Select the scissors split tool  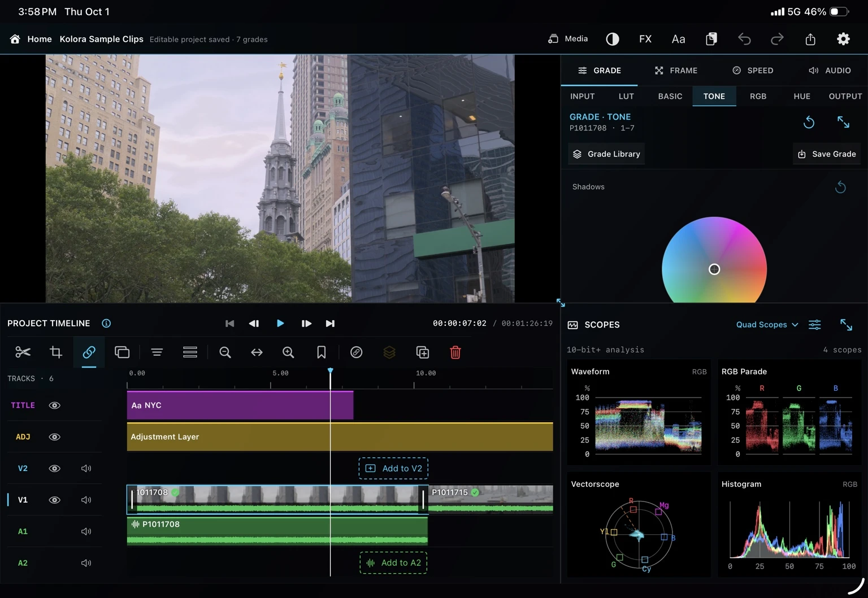pyautogui.click(x=23, y=352)
